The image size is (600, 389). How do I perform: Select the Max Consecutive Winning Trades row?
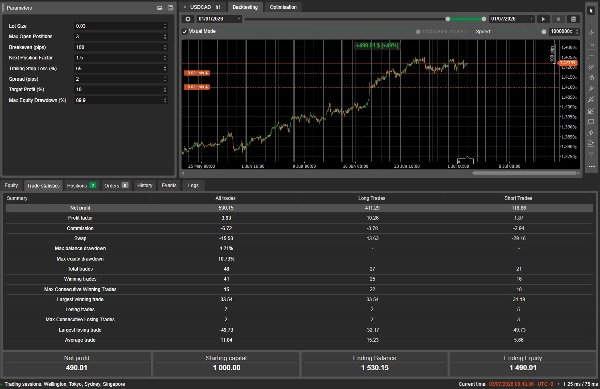click(299, 289)
